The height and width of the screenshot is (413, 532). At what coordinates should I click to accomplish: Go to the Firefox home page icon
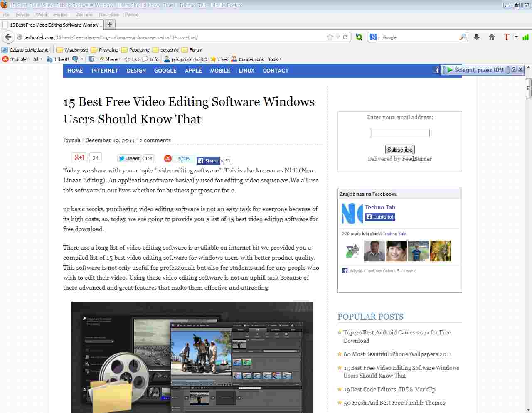tap(492, 37)
